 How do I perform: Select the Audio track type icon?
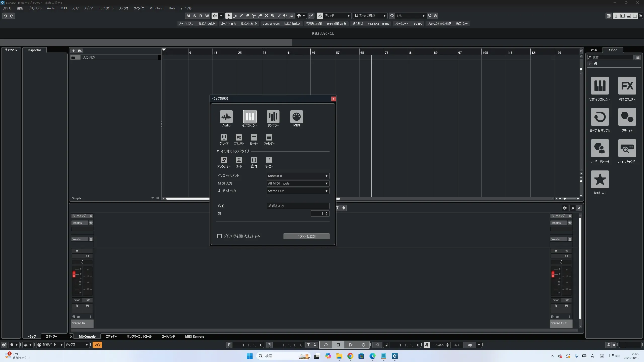[226, 117]
